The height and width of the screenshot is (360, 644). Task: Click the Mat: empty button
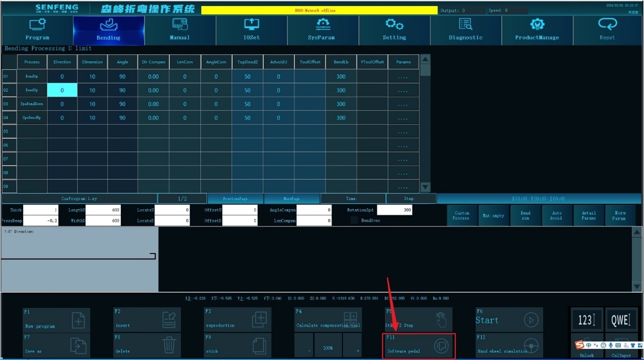[x=493, y=216]
